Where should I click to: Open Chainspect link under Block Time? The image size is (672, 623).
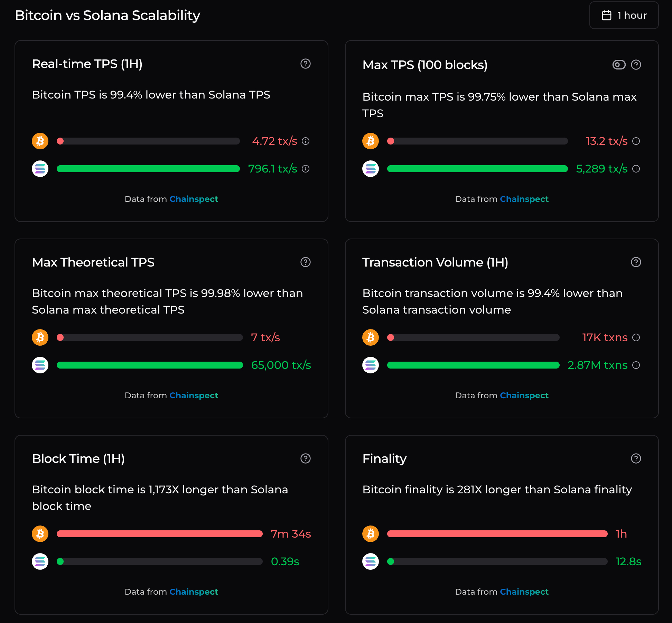click(194, 592)
